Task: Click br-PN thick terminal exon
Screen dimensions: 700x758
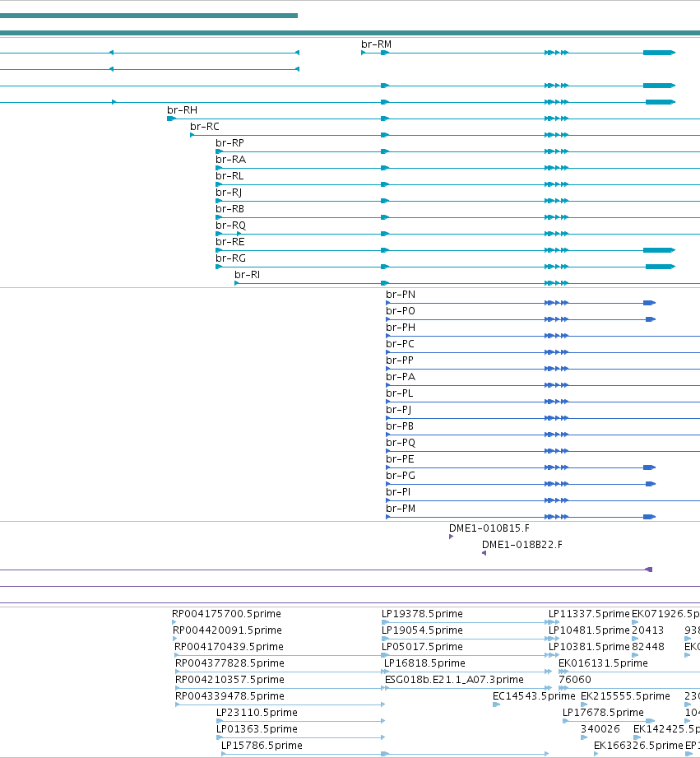Action: tap(649, 303)
